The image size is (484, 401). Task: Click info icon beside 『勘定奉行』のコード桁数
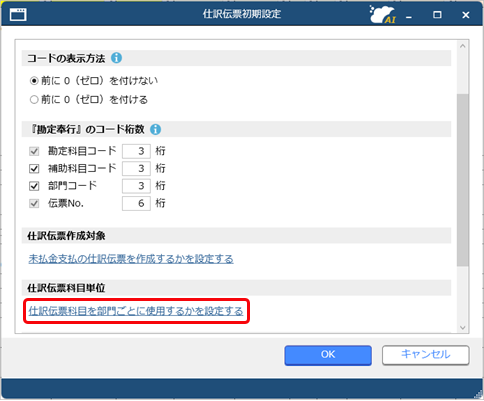click(155, 129)
